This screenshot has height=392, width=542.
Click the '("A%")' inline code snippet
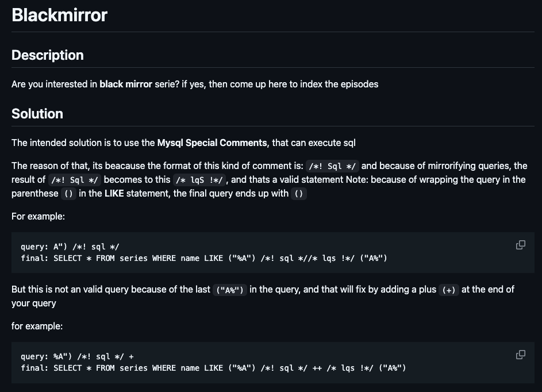(230, 290)
